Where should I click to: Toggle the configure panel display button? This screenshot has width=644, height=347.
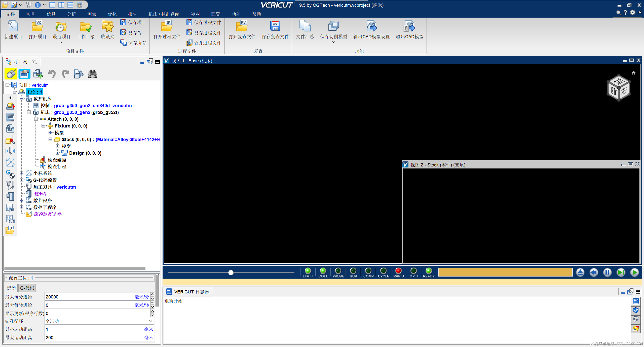pyautogui.click(x=24, y=74)
